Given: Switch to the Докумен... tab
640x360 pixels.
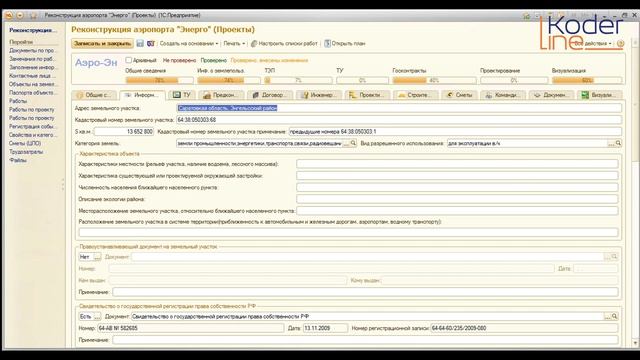Looking at the screenshot, I should 551,95.
